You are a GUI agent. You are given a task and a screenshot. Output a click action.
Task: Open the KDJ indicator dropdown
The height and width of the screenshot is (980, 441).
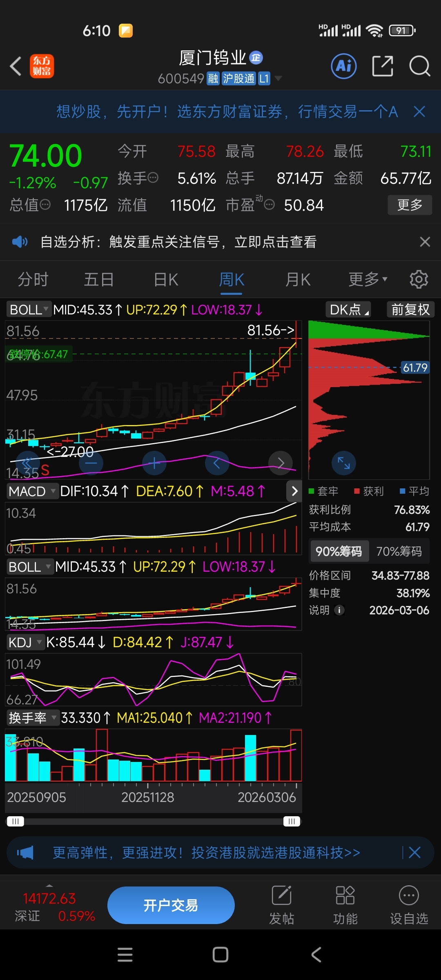coord(25,642)
